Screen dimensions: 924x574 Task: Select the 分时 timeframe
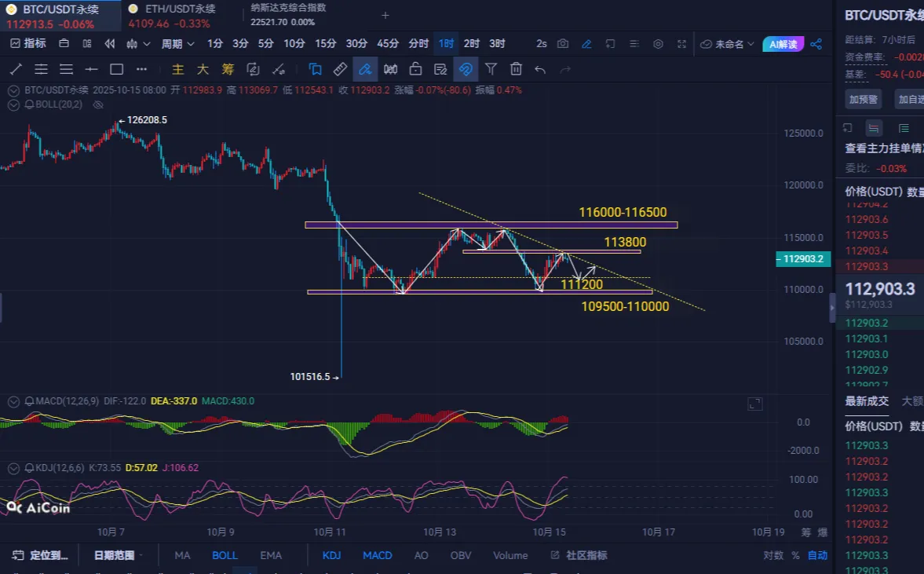(x=418, y=44)
